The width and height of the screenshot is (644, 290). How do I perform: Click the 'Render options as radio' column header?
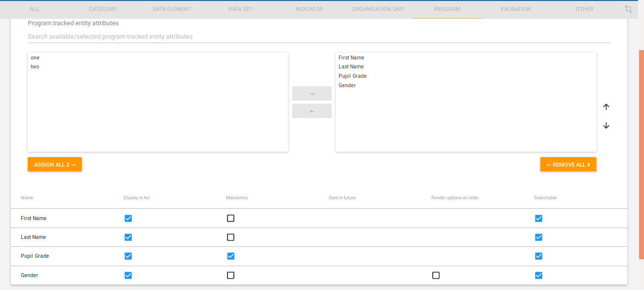point(455,198)
